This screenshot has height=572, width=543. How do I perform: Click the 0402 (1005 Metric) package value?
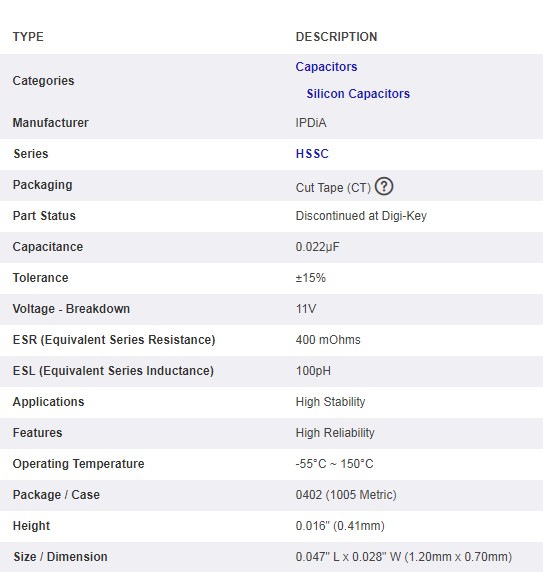point(346,495)
